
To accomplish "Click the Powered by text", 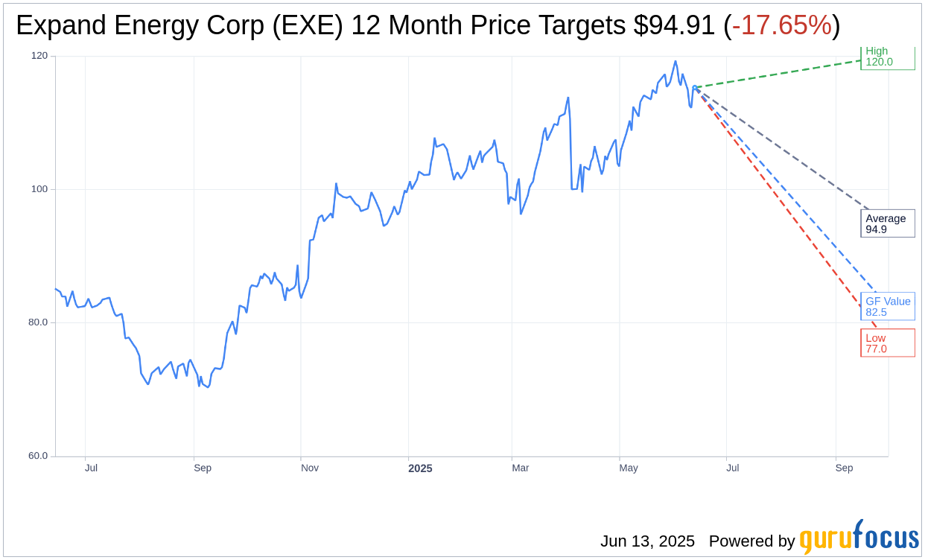I will (751, 541).
